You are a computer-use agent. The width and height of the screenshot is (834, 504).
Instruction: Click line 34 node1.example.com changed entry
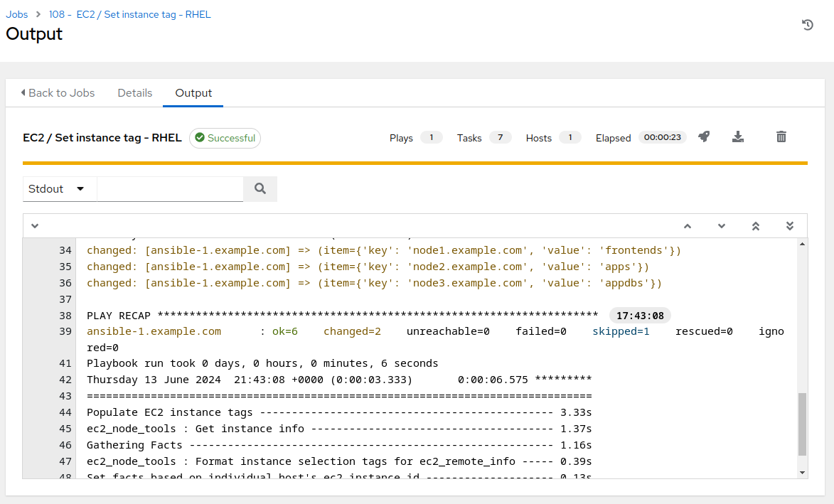pyautogui.click(x=383, y=250)
